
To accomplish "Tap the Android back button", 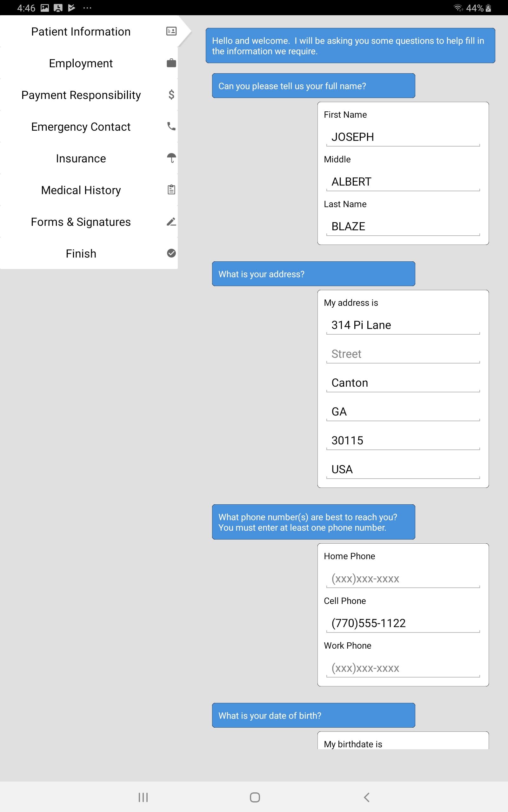I will [x=366, y=797].
